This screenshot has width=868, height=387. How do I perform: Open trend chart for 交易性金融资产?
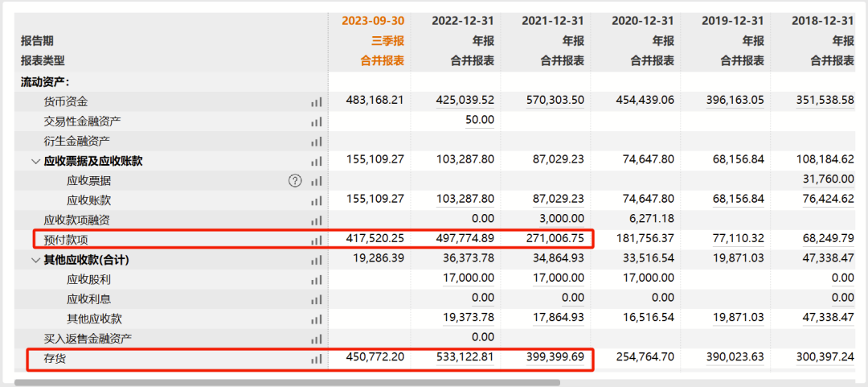pos(317,121)
